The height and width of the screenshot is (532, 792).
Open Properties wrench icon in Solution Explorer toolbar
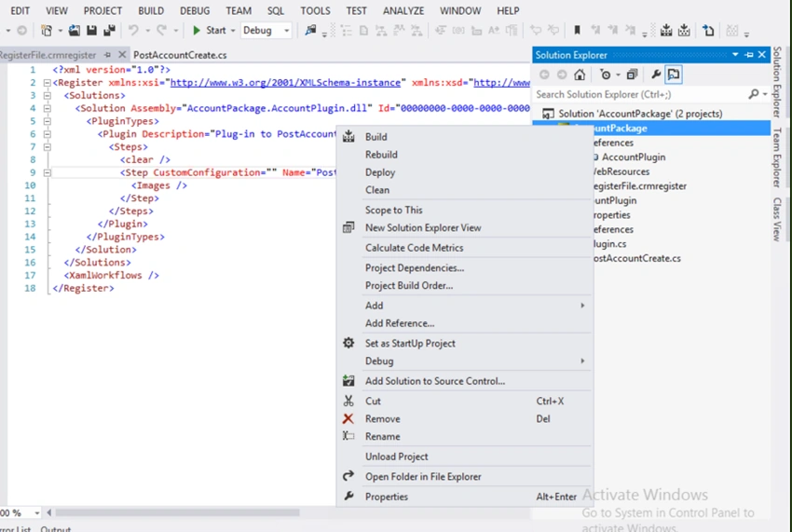[656, 75]
